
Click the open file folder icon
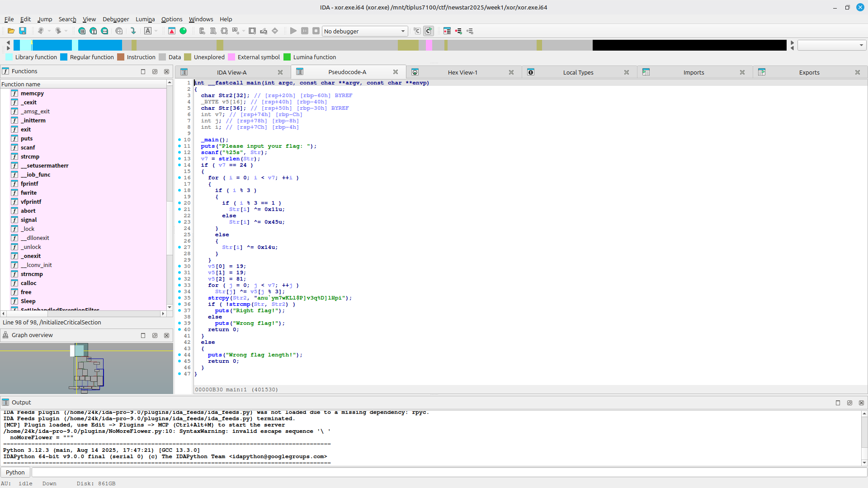click(x=11, y=31)
